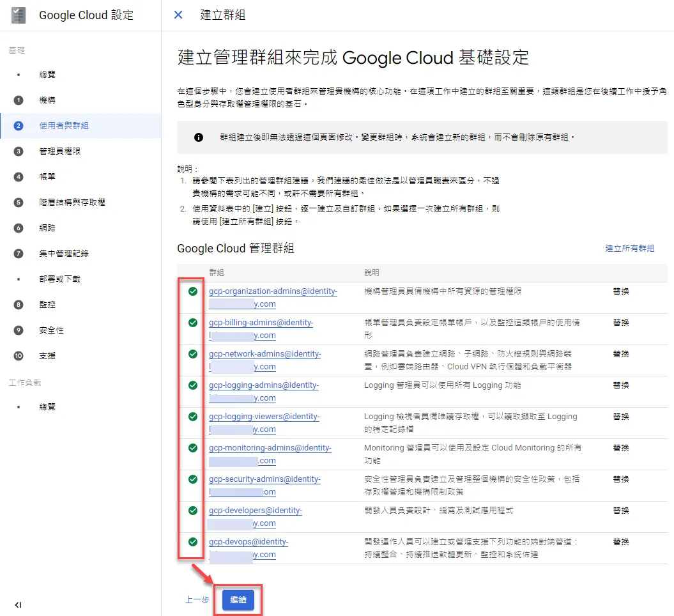Image resolution: width=674 pixels, height=616 pixels.
Task: Click 替換 for gcp-organization-admins
Action: pyautogui.click(x=621, y=291)
